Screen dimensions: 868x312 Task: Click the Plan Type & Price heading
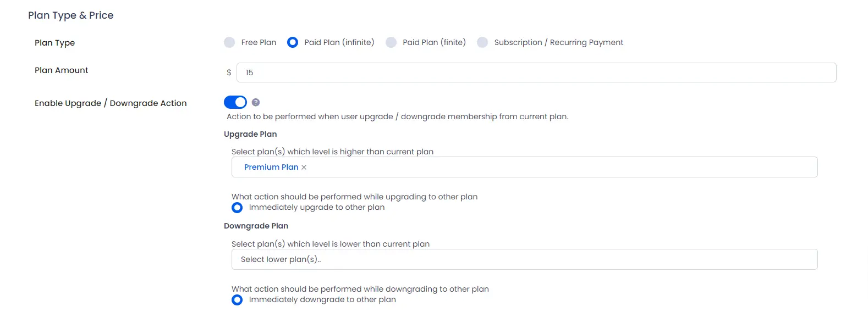pos(71,15)
